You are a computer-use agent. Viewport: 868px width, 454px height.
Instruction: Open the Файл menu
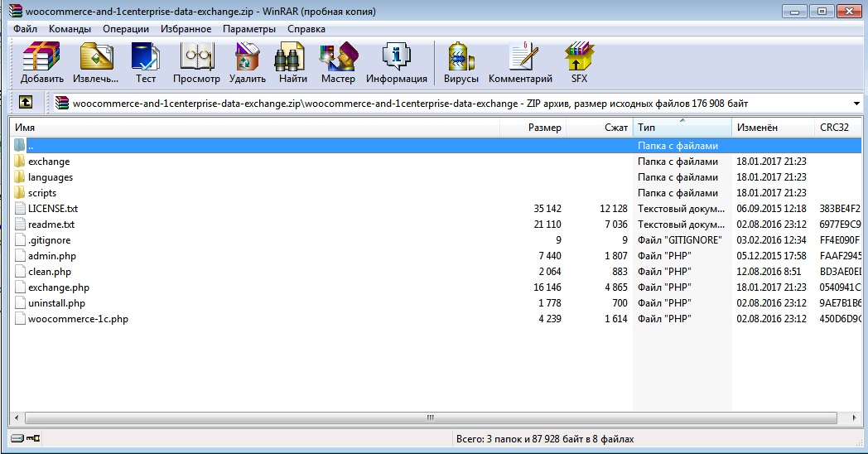(25, 29)
